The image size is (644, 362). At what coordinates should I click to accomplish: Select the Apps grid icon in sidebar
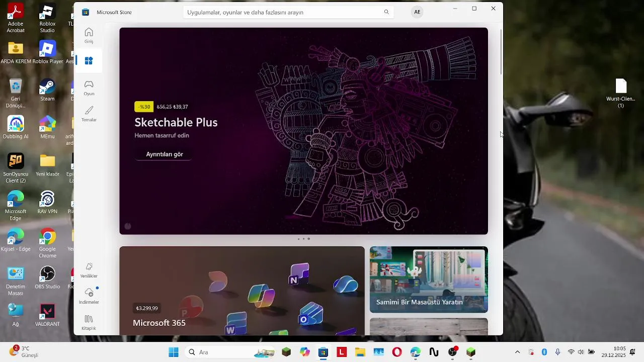pyautogui.click(x=89, y=61)
